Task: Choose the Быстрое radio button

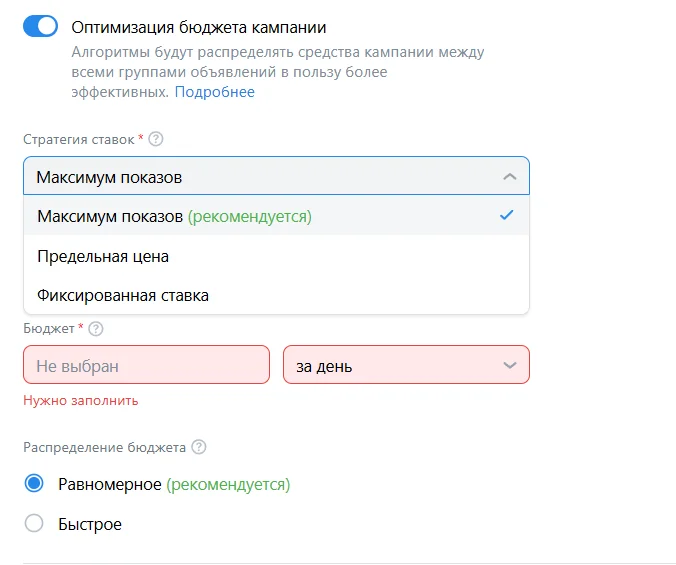Action: (34, 524)
